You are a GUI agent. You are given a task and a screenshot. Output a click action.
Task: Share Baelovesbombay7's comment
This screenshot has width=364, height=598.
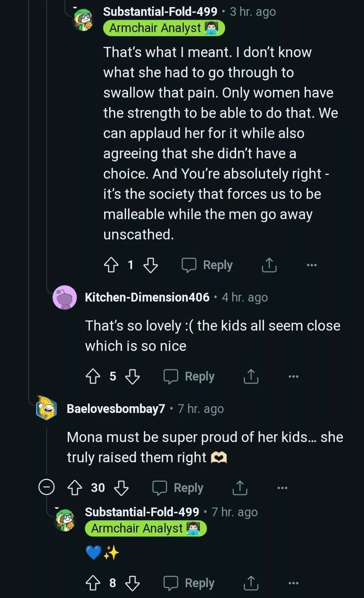[240, 488]
